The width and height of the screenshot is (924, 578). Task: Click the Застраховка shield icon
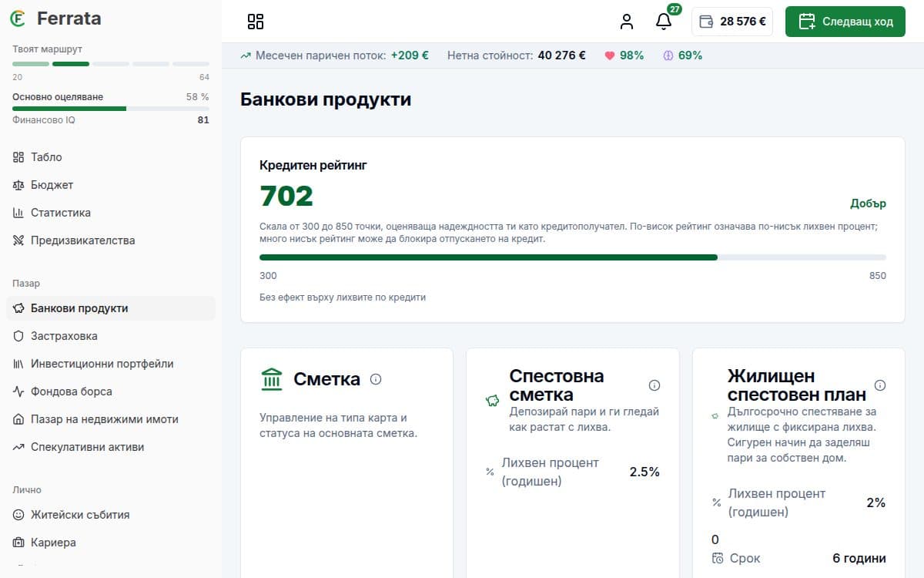pos(18,336)
